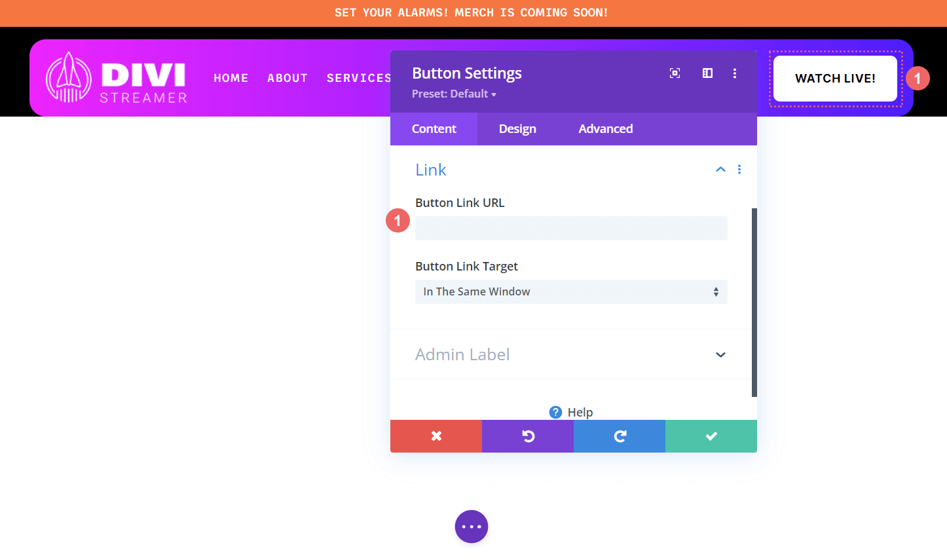The image size is (947, 560).
Task: Open the Link section options menu
Action: [739, 169]
